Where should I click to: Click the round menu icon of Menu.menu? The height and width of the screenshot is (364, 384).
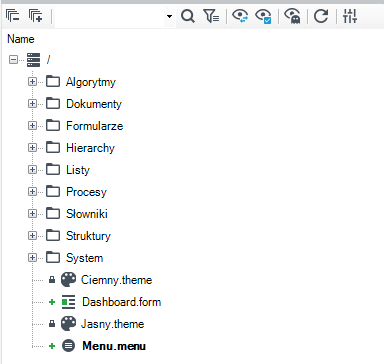pyautogui.click(x=68, y=346)
